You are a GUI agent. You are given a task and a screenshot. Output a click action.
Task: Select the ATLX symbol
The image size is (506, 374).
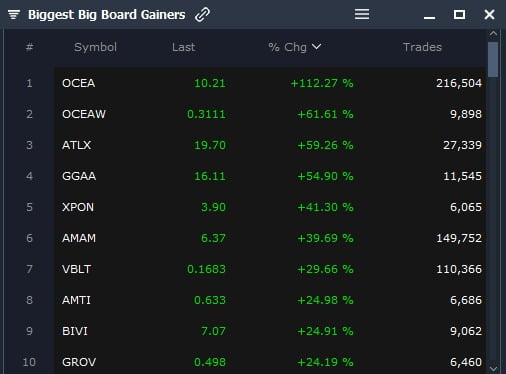76,145
